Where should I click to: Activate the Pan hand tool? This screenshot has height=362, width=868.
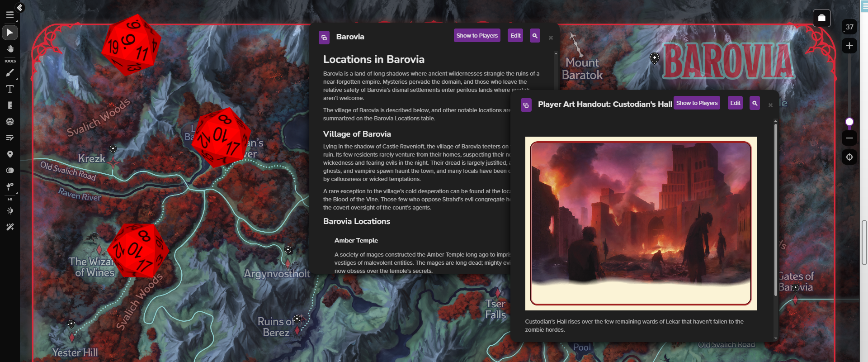tap(9, 49)
